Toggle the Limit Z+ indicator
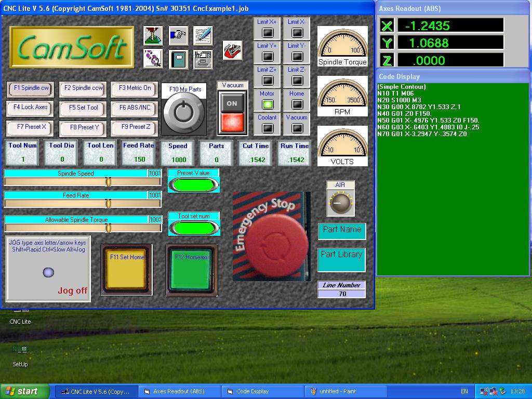 pos(268,81)
